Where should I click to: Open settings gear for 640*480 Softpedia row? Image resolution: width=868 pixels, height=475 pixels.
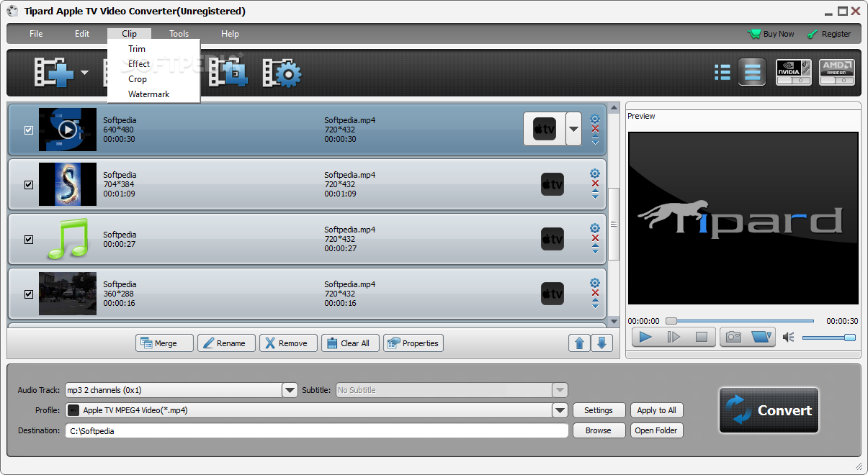pos(595,119)
